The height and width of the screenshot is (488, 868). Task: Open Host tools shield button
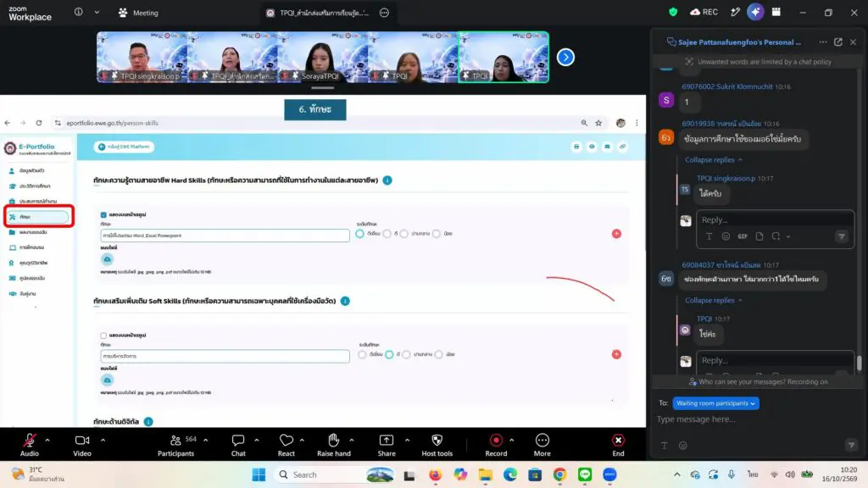tap(437, 445)
